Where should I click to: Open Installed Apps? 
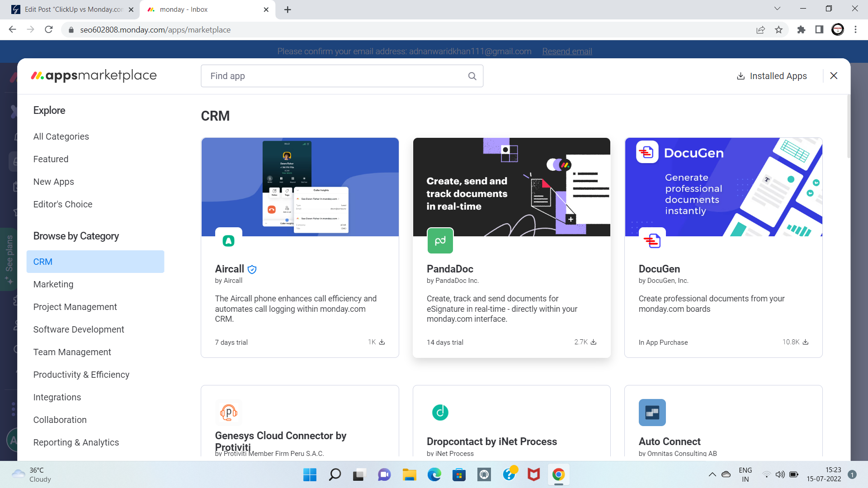pyautogui.click(x=772, y=76)
